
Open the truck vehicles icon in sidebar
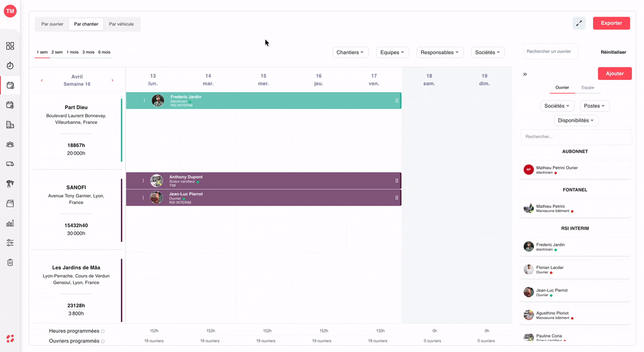point(10,164)
